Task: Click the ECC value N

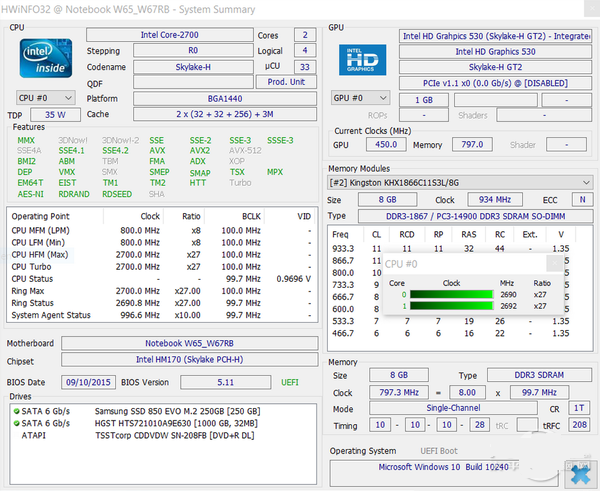Action: 582,199
